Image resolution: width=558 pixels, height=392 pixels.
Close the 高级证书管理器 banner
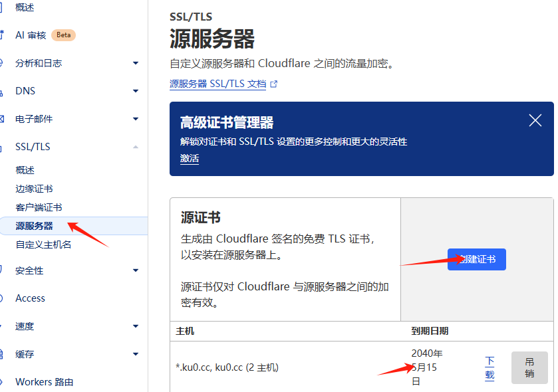[x=535, y=120]
